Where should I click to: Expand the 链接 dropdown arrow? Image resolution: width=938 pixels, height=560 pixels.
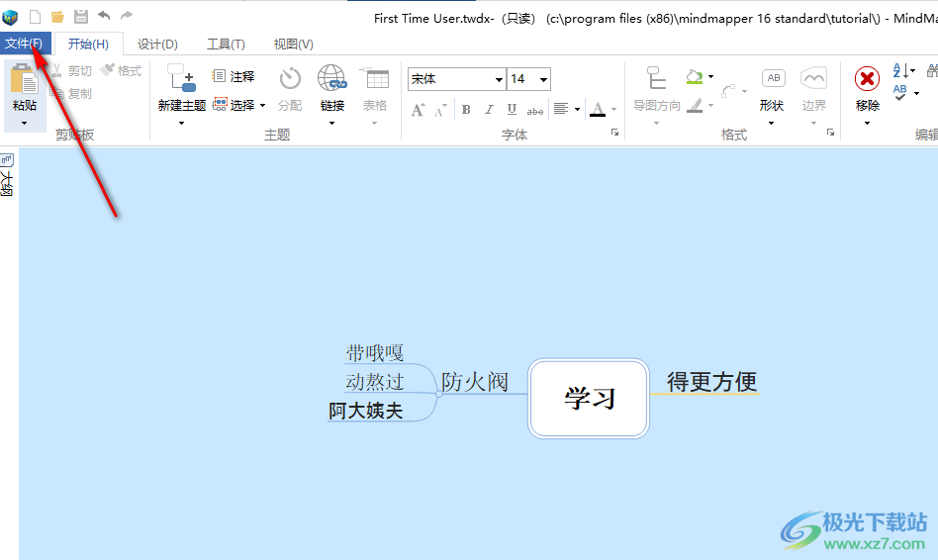click(x=332, y=124)
